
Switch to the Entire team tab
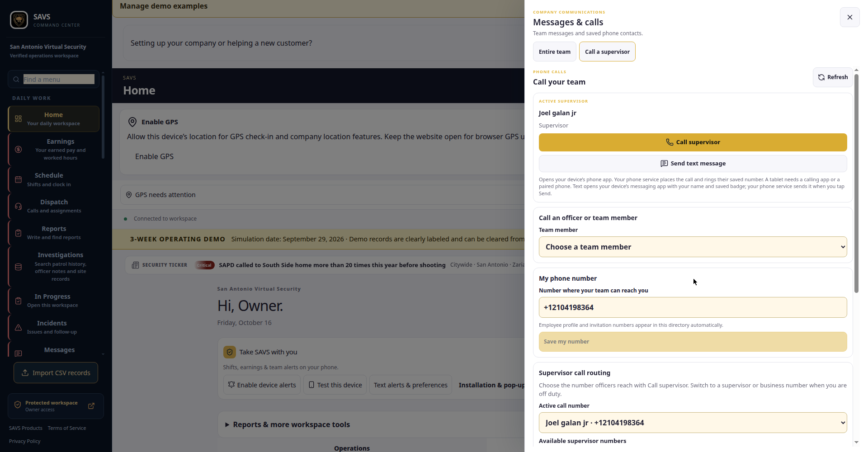coord(555,52)
